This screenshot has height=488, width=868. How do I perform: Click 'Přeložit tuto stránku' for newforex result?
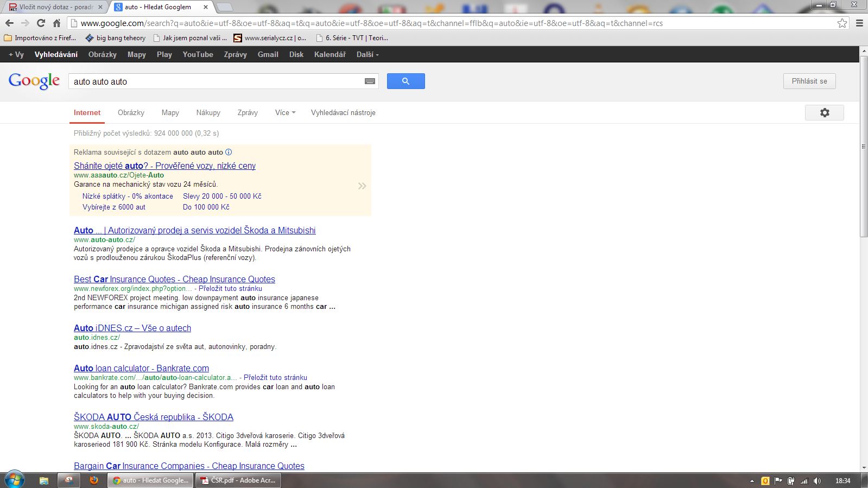point(230,289)
